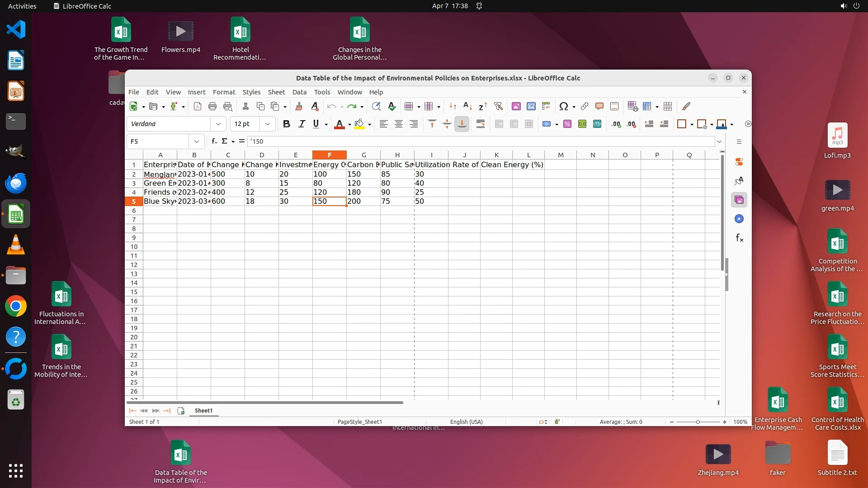The width and height of the screenshot is (868, 488).
Task: Format selected cell as percent
Action: pos(567,124)
